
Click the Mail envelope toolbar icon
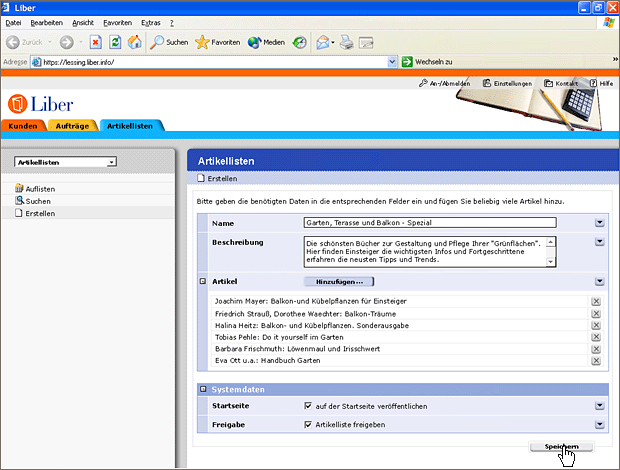pyautogui.click(x=322, y=42)
